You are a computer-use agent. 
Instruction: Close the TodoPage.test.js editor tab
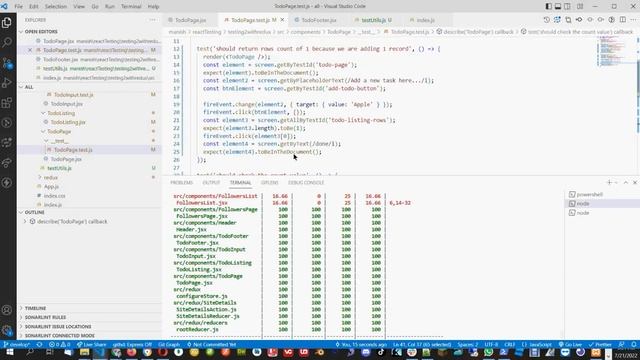tap(282, 20)
